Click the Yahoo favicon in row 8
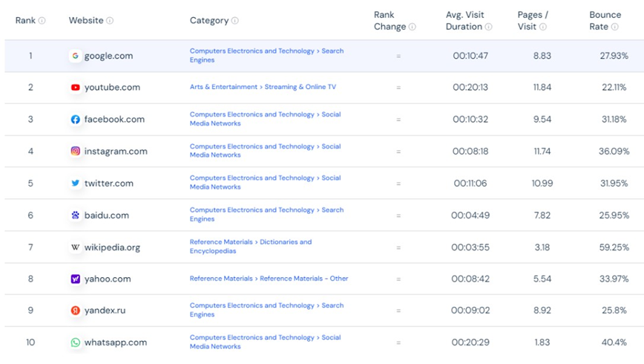The image size is (644, 364). click(75, 279)
